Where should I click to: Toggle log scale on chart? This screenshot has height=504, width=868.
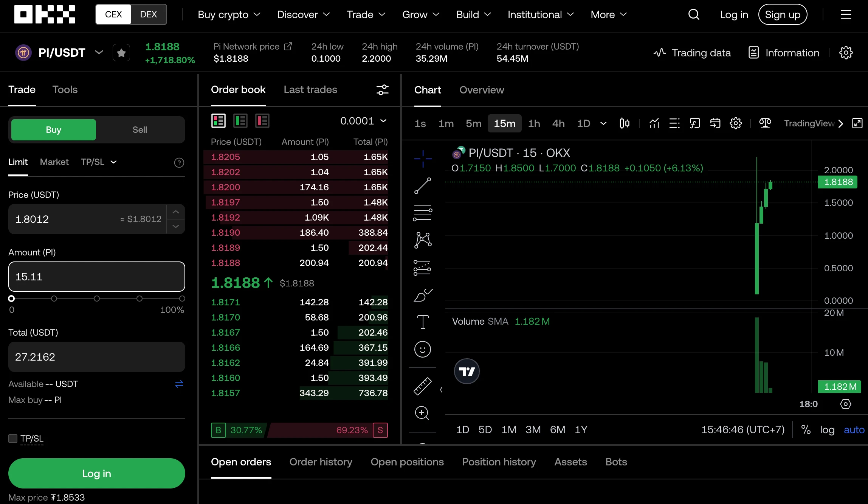point(827,430)
